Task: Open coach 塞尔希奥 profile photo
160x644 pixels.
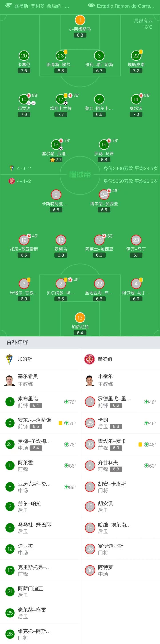Action: click(x=10, y=380)
